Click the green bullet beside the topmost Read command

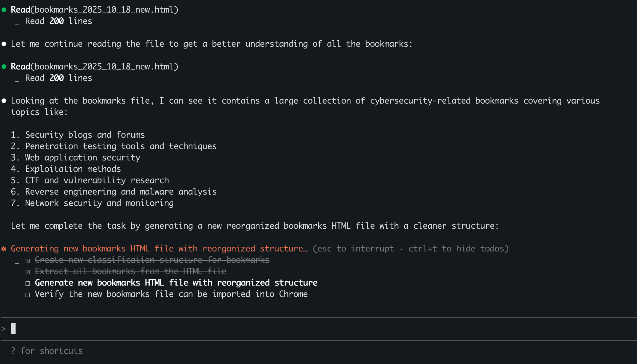pyautogui.click(x=4, y=10)
